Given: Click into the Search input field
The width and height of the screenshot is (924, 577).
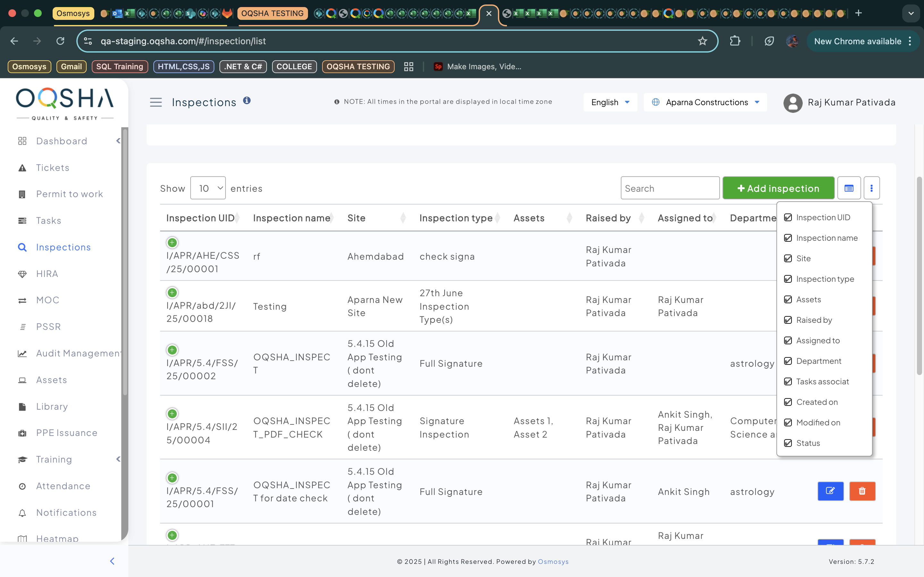Looking at the screenshot, I should click(670, 188).
